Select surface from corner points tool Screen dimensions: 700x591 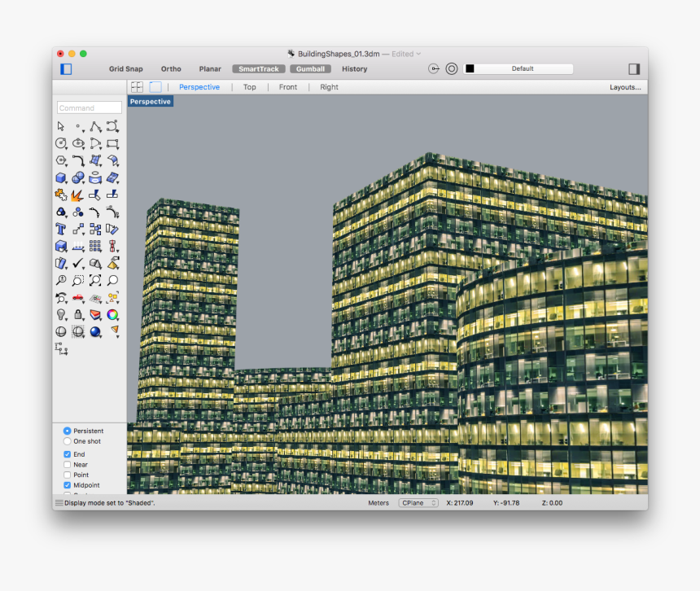95,160
